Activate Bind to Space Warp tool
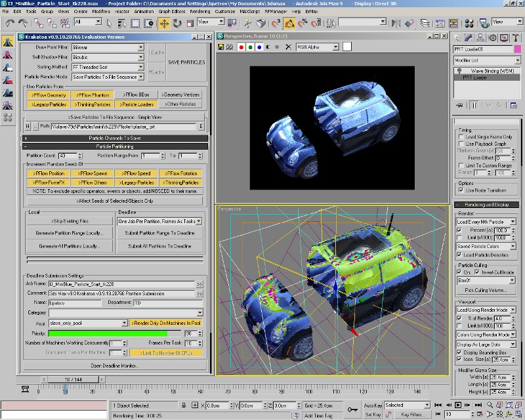 pyautogui.click(x=64, y=23)
